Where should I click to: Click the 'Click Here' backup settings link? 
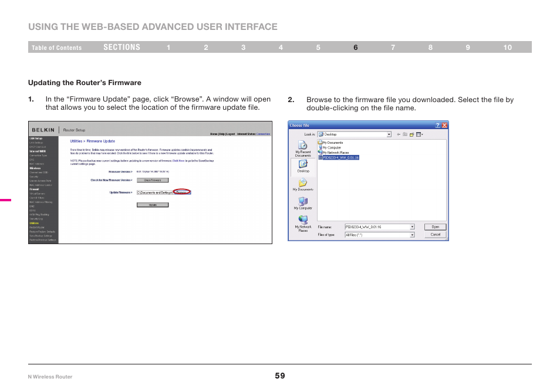coord(178,161)
